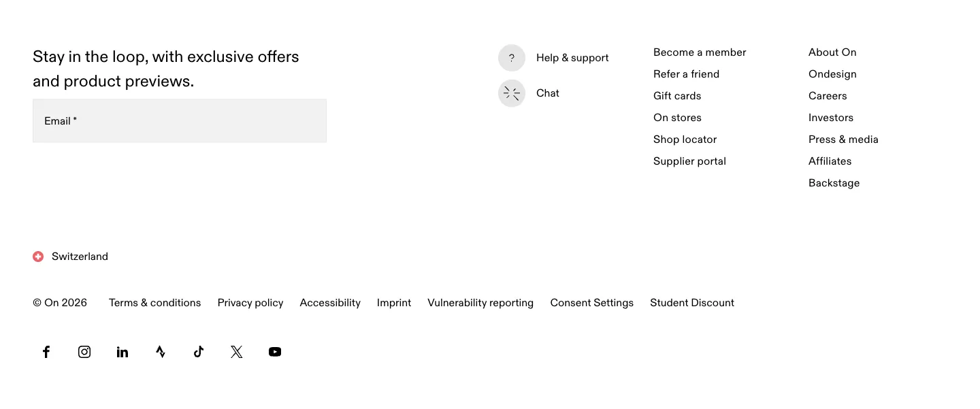Image resolution: width=980 pixels, height=409 pixels.
Task: Browse the Careers page
Action: 828,96
